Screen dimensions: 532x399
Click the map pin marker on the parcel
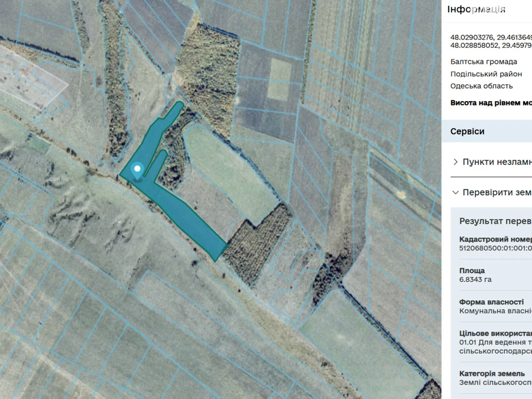(x=137, y=170)
